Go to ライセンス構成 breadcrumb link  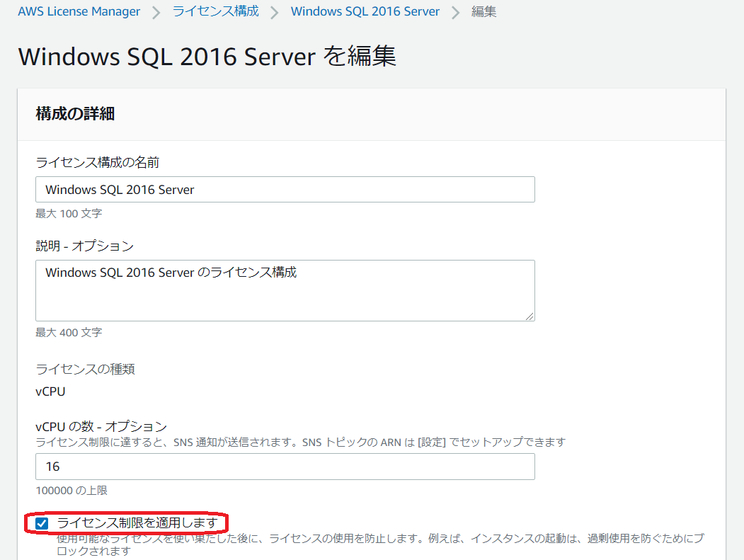pyautogui.click(x=215, y=11)
